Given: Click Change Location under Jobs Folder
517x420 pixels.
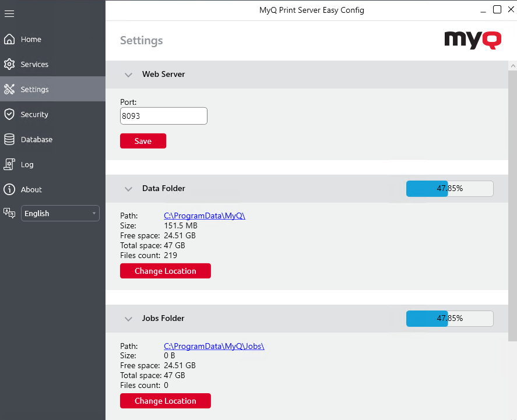Looking at the screenshot, I should point(166,401).
